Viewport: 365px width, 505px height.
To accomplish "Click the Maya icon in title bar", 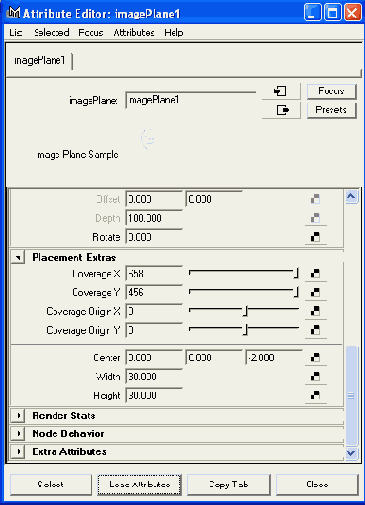I will (14, 13).
